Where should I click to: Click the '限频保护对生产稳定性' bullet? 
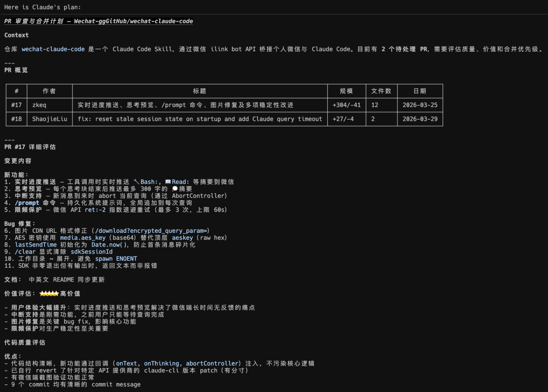click(56, 329)
